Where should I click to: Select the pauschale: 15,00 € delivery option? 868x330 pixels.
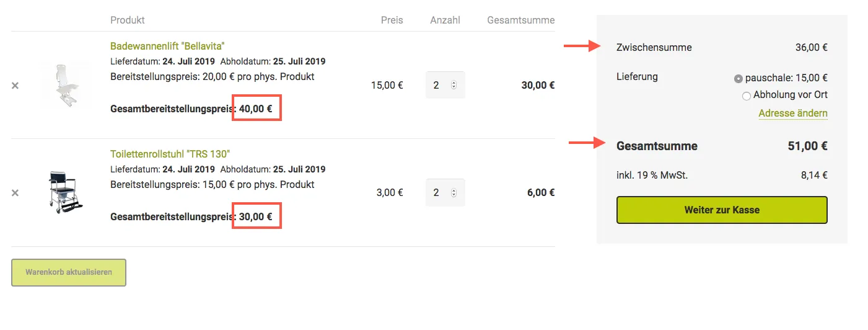(x=738, y=79)
